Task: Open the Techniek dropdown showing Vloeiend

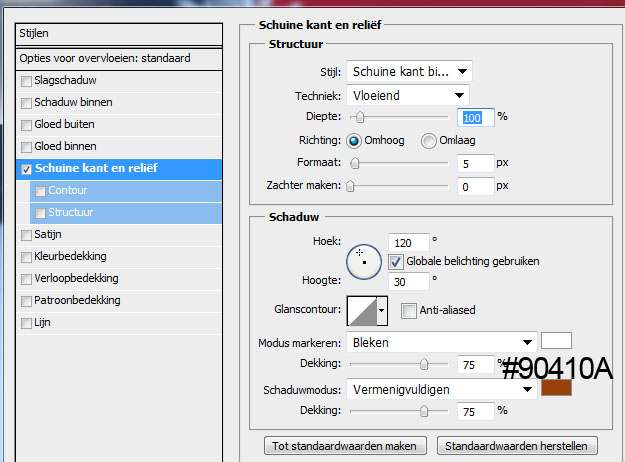Action: (x=408, y=95)
